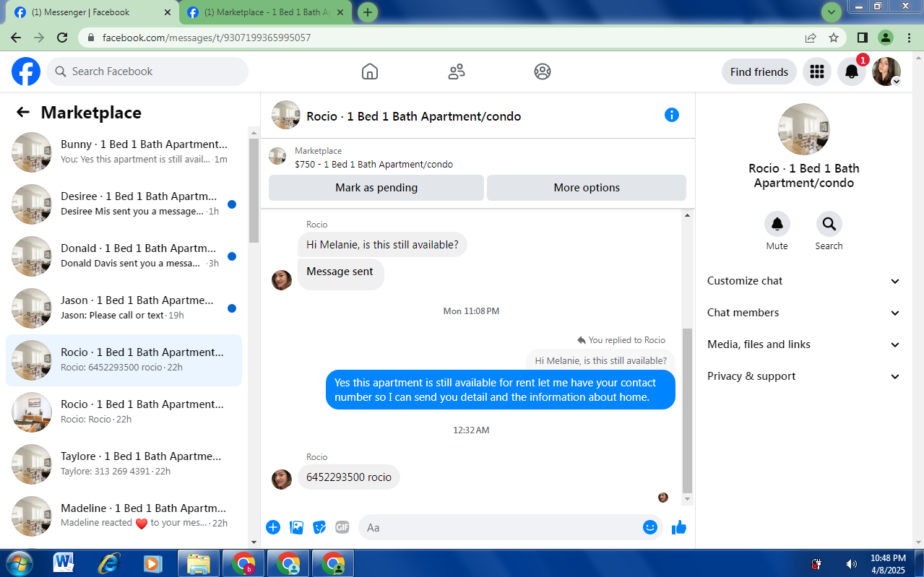This screenshot has height=577, width=924.
Task: Open Windows Explorer folder from taskbar
Action: [198, 563]
